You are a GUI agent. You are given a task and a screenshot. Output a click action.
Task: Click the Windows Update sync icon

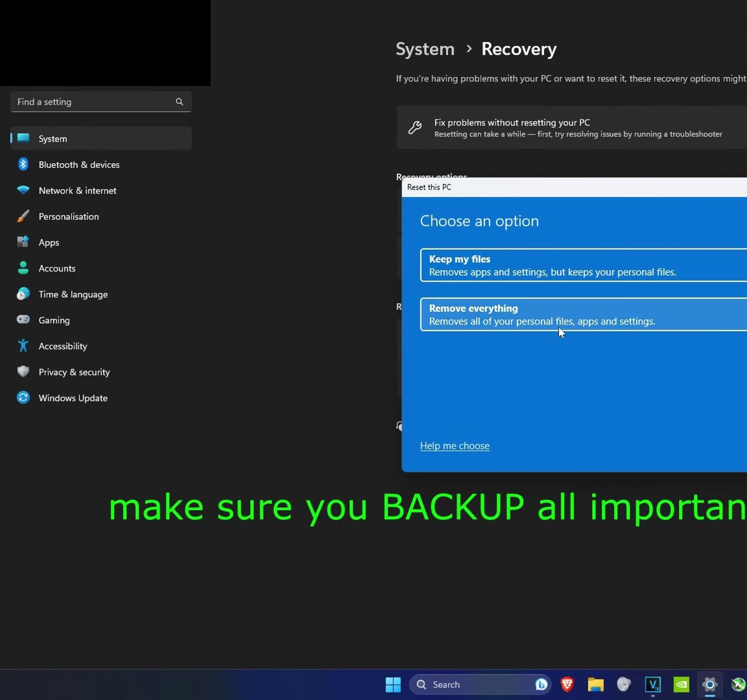click(x=23, y=397)
